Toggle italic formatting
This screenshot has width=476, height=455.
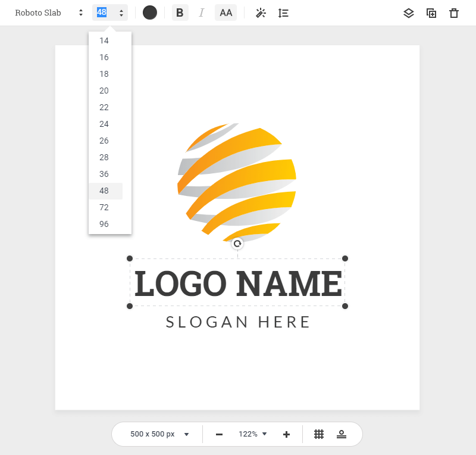(x=201, y=13)
